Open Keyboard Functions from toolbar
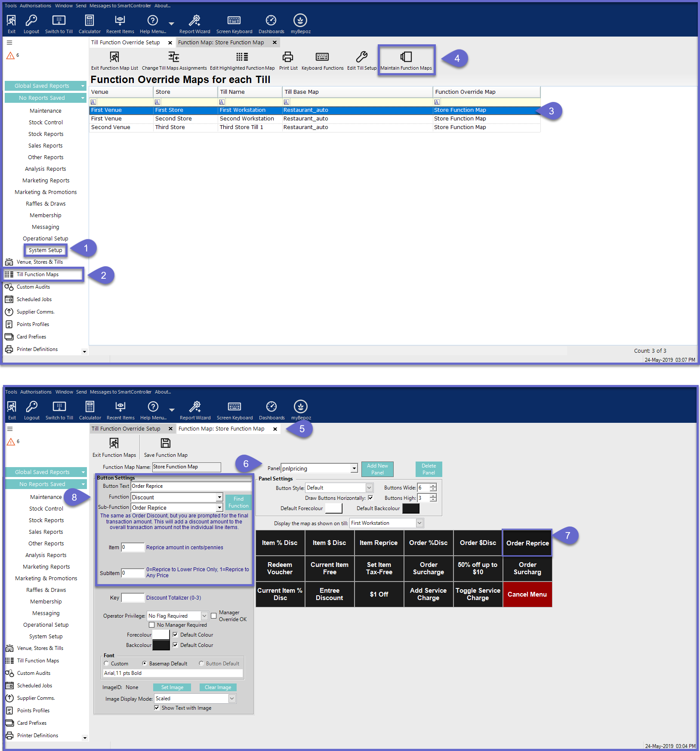Screen dimensions: 700x751 (322, 57)
